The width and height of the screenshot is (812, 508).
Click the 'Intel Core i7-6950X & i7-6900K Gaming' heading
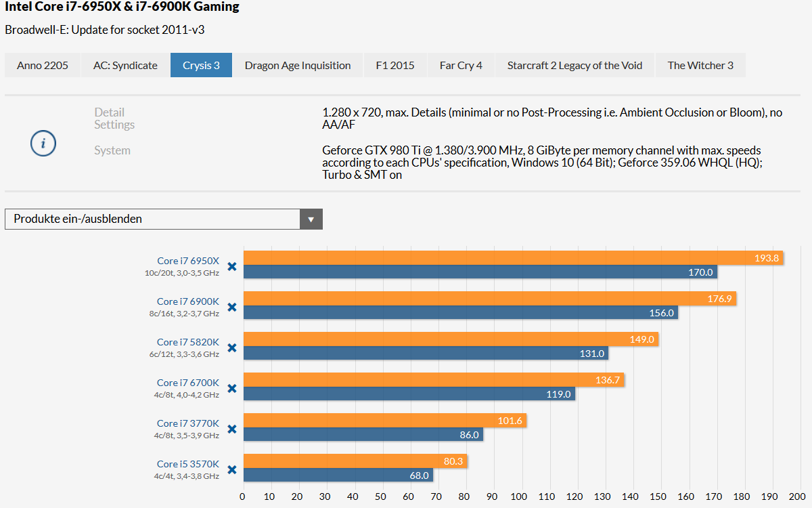point(122,7)
